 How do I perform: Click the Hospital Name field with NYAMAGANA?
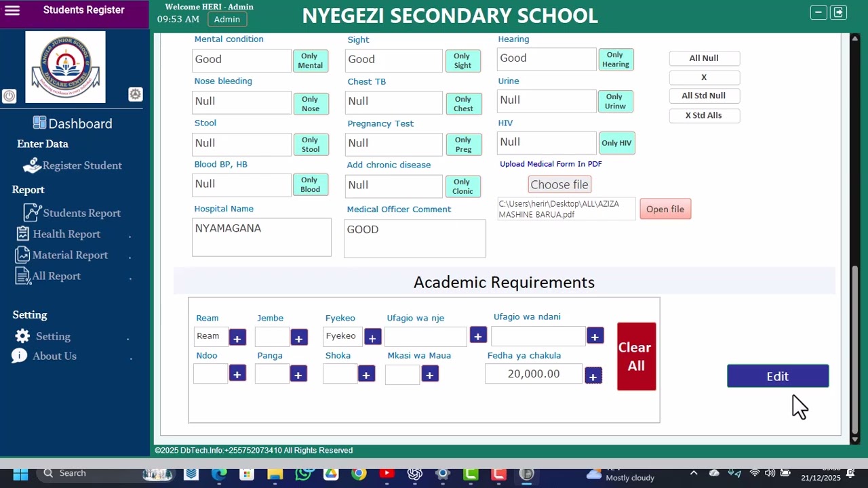coord(262,237)
